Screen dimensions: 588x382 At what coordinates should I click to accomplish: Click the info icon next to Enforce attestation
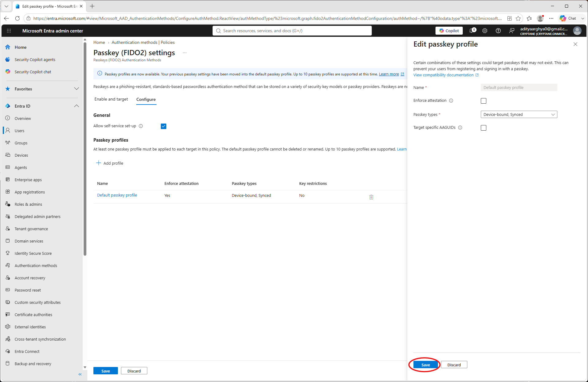point(451,101)
